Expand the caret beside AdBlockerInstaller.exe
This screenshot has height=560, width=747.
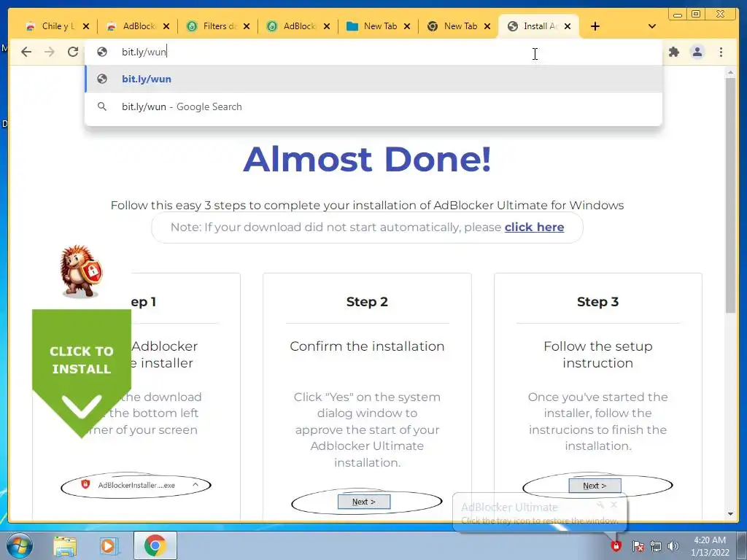coord(196,484)
